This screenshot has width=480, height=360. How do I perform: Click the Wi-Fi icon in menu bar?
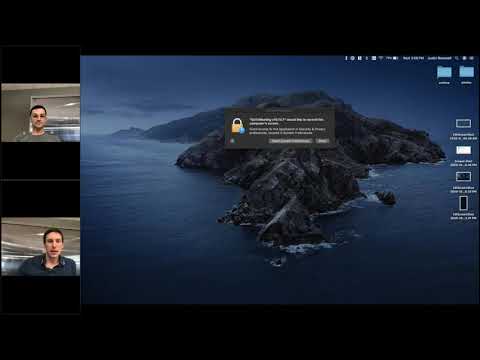[381, 58]
